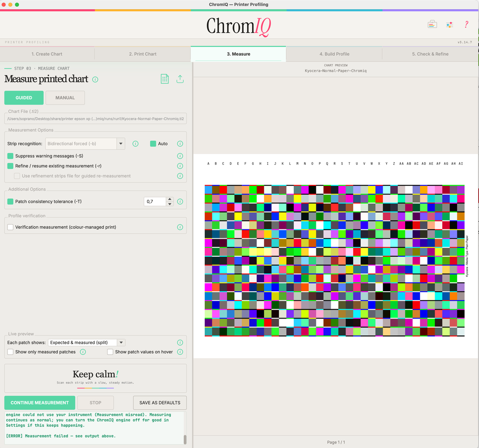The width and height of the screenshot is (479, 448).
Task: Open the chart grid file icon
Action: point(164,79)
